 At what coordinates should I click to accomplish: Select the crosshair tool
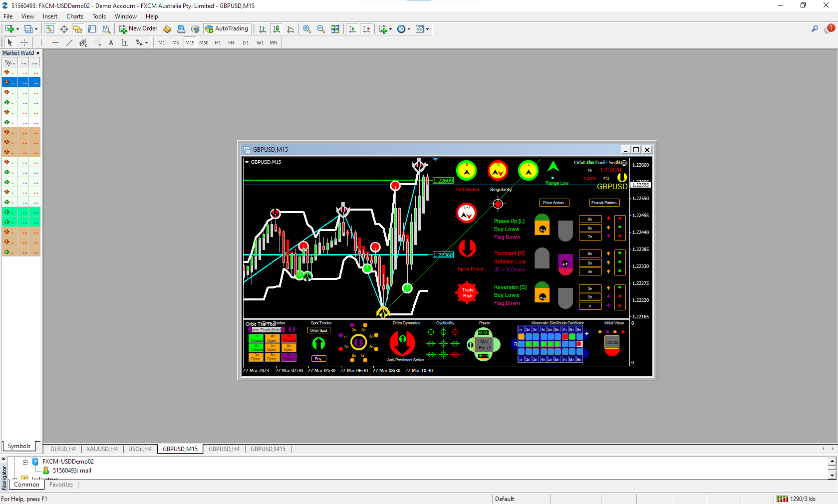coord(24,43)
